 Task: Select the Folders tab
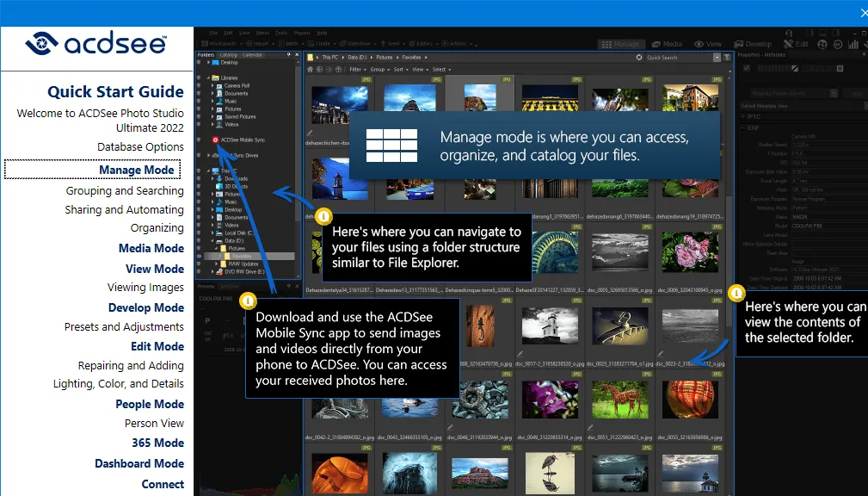click(206, 55)
